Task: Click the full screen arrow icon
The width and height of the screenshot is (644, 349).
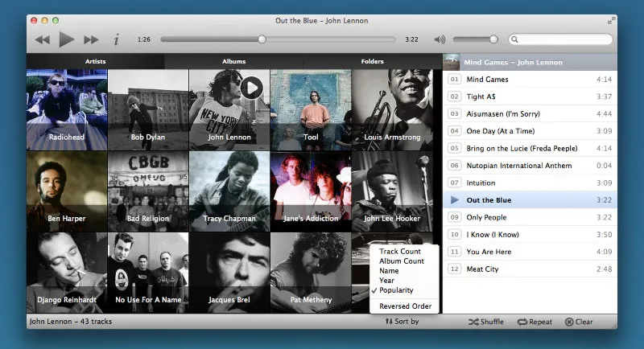Action: (x=610, y=20)
